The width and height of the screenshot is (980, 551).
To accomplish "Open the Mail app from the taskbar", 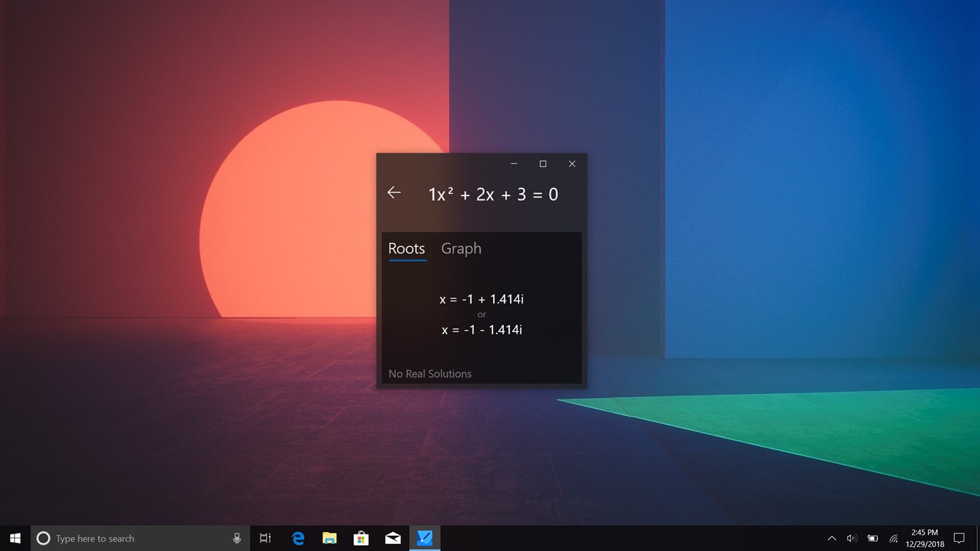I will 392,538.
